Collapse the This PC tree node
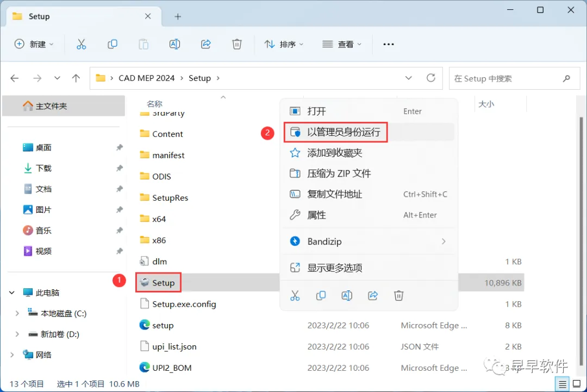The image size is (587, 392). pyautogui.click(x=12, y=293)
